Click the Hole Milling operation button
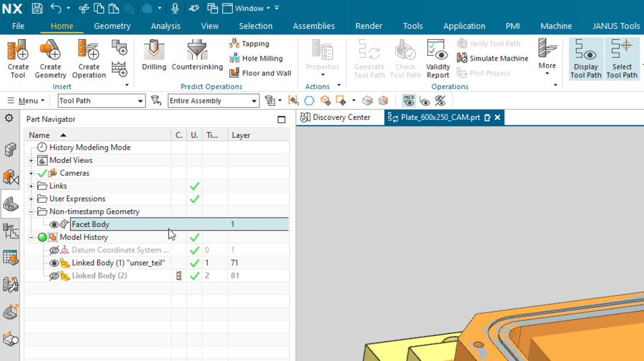 [256, 58]
